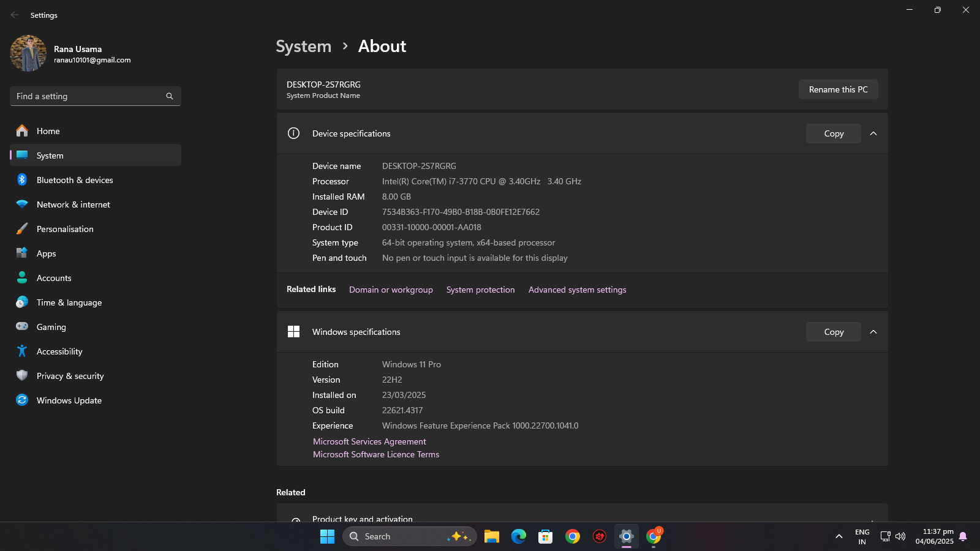Screen dimensions: 980x551
Task: Open Accessibility settings
Action: 59,351
